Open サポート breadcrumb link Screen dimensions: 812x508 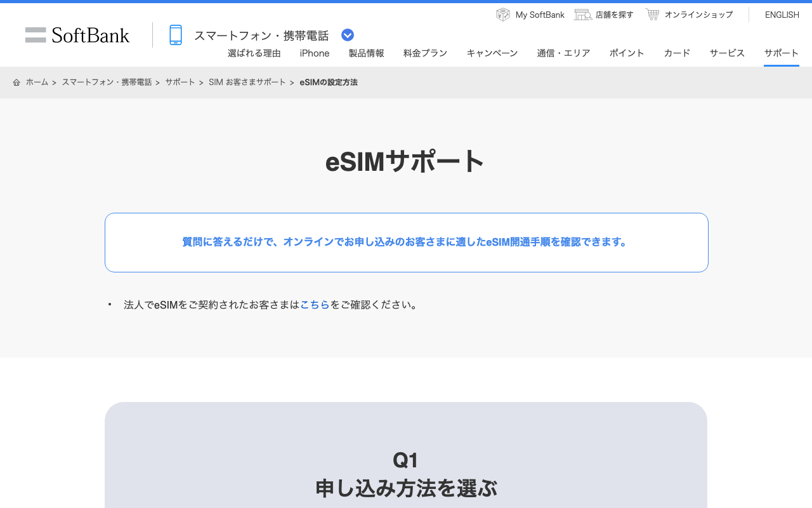coord(180,83)
